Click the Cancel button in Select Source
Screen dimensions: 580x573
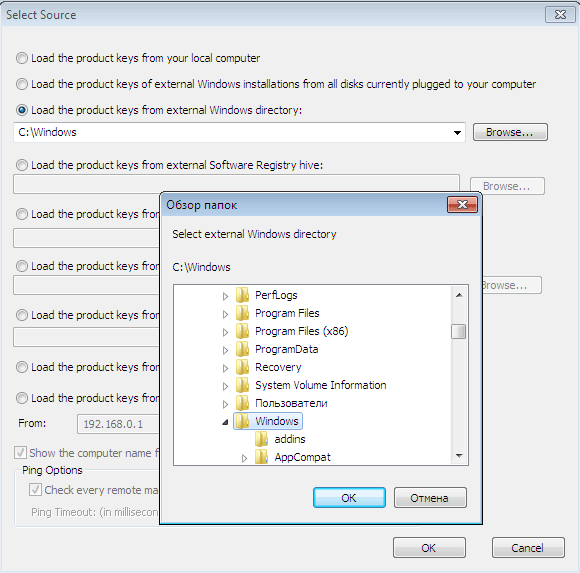[528, 547]
